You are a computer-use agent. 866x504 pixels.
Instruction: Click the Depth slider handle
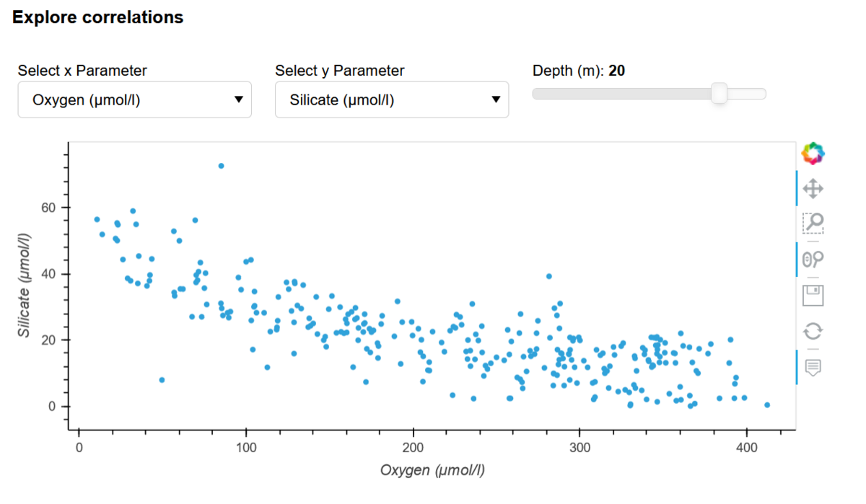click(x=719, y=94)
